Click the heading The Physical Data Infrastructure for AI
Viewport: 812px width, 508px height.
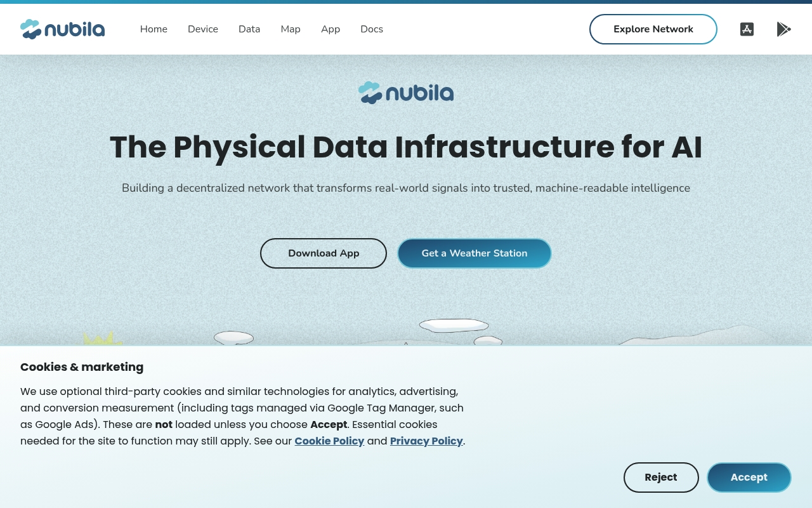coord(406,147)
